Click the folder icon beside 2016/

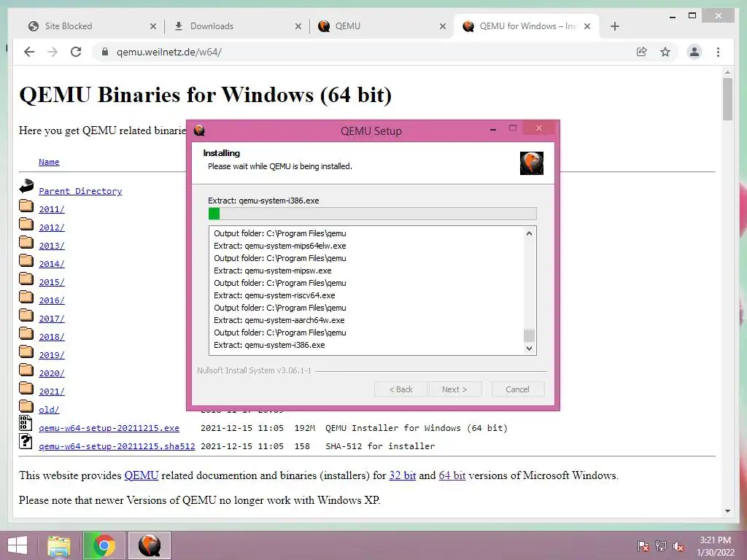(26, 297)
